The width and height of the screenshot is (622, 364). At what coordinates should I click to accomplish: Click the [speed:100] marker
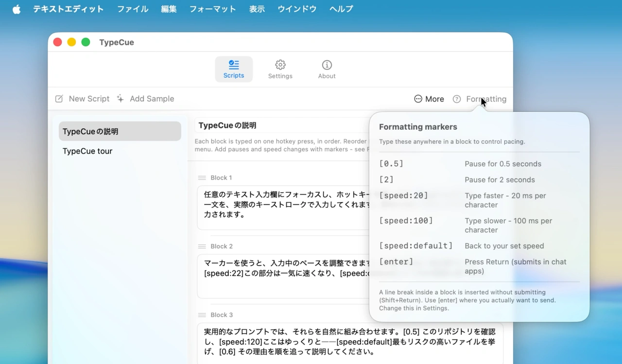[406, 221]
